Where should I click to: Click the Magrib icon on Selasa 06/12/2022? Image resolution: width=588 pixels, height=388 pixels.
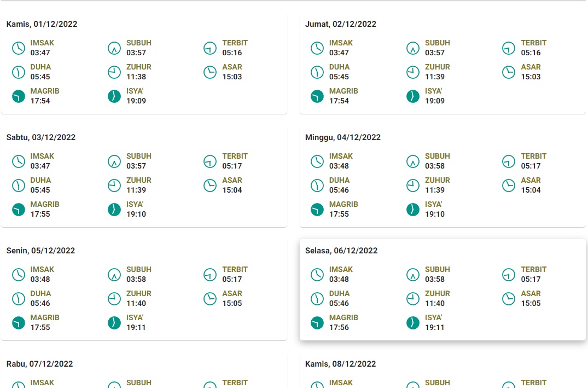point(317,322)
